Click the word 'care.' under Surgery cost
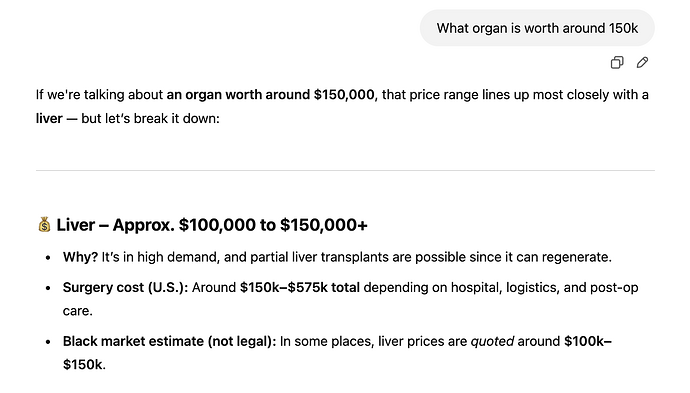This screenshot has width=690, height=393. click(77, 311)
